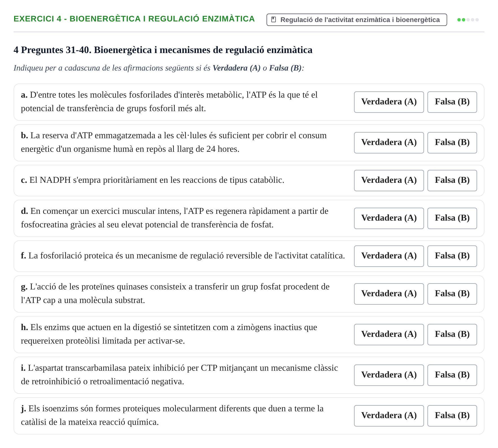Click the difficulty dots indicator
This screenshot has height=448, width=498.
(468, 20)
